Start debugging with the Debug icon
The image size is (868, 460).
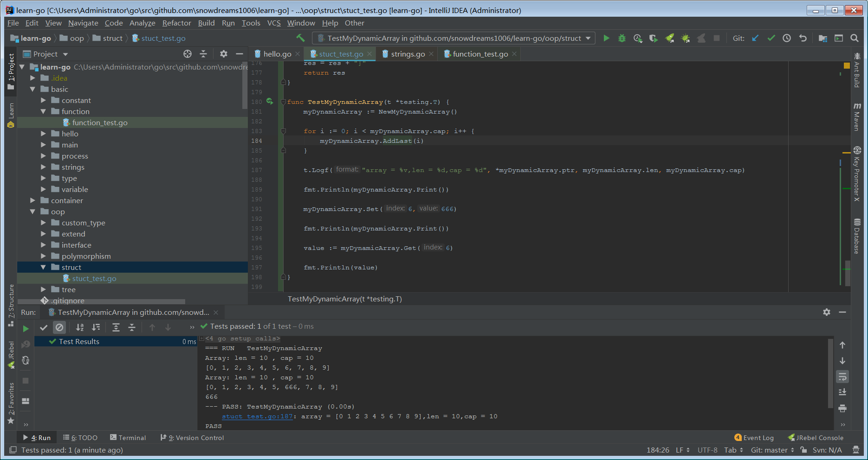[x=622, y=38]
